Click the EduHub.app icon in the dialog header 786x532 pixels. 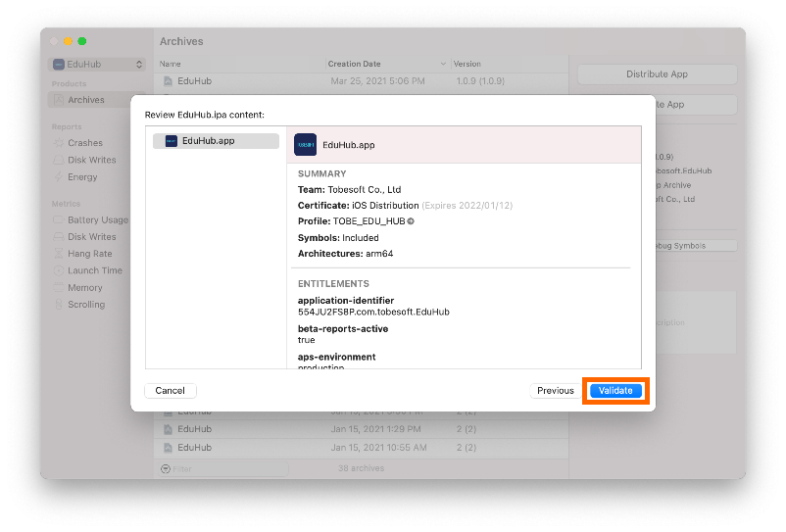(x=305, y=145)
